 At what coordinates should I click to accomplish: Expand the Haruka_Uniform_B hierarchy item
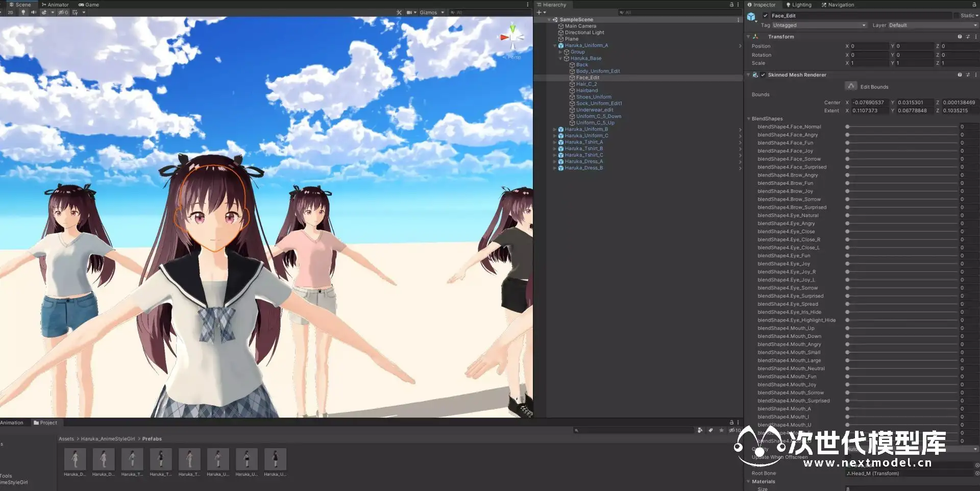pos(555,130)
